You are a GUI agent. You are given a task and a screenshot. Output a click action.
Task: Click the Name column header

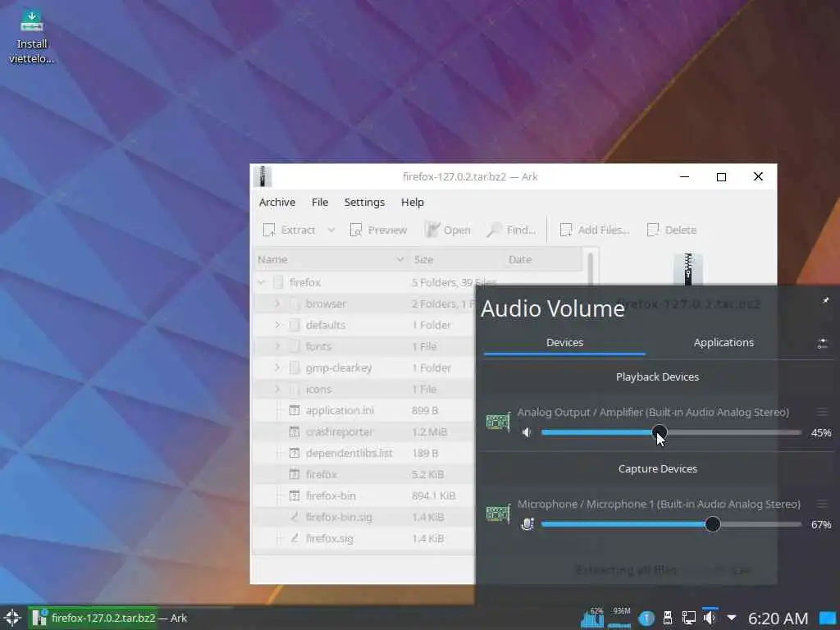point(331,259)
